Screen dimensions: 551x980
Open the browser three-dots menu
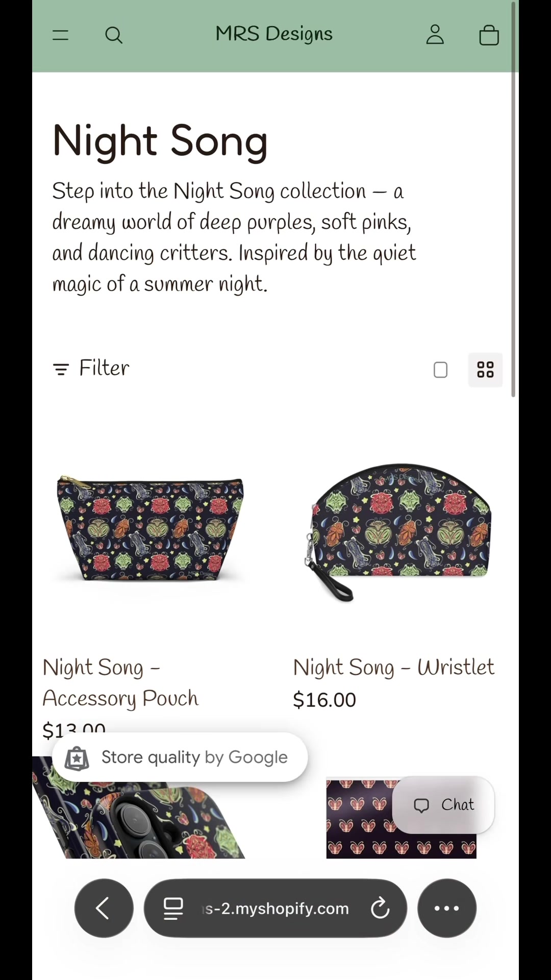447,908
